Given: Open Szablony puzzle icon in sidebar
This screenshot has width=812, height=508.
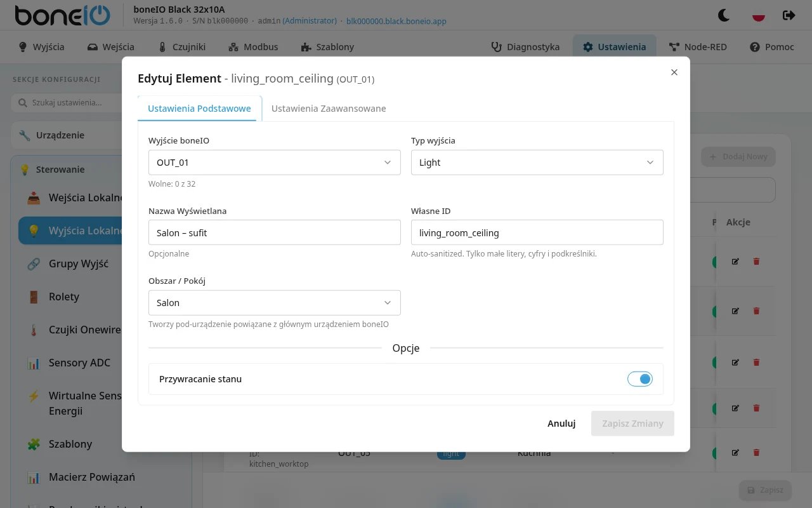Looking at the screenshot, I should point(70,444).
